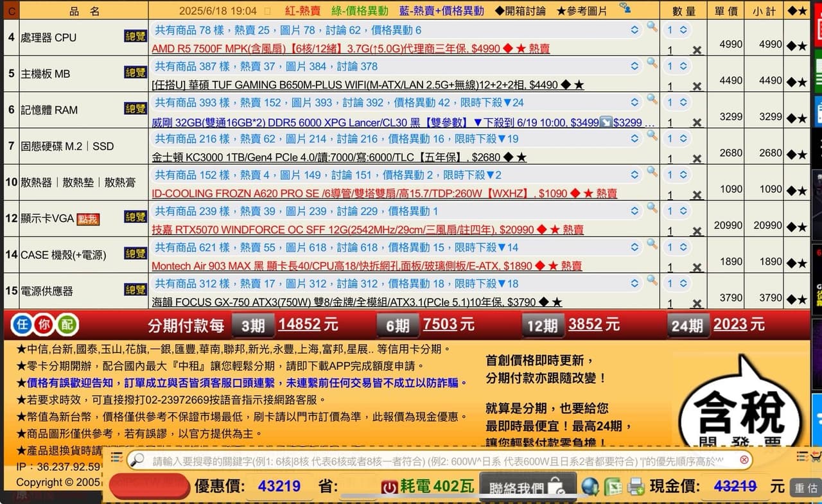
Task: Select the 24期 installment option
Action: pyautogui.click(x=687, y=326)
